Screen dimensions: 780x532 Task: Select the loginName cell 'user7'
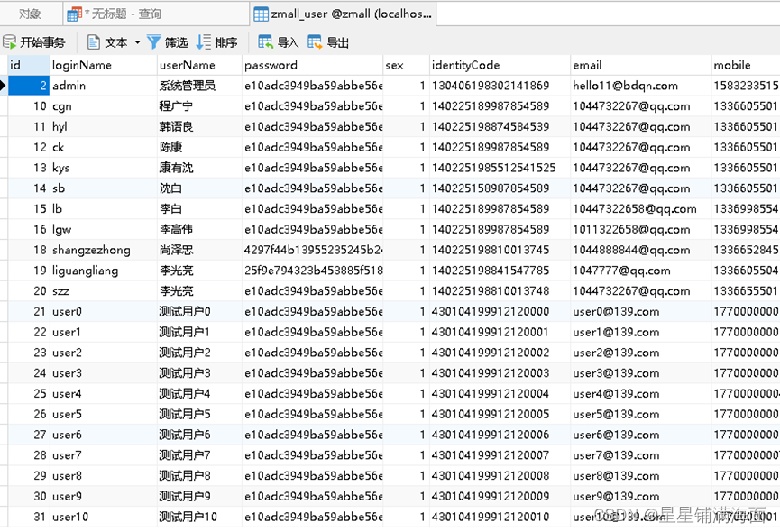[104, 455]
